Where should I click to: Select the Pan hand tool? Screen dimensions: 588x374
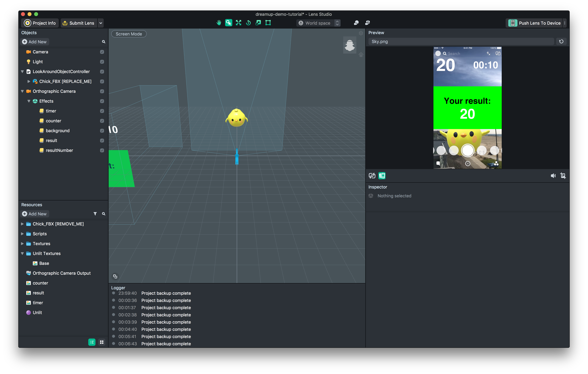coord(219,23)
